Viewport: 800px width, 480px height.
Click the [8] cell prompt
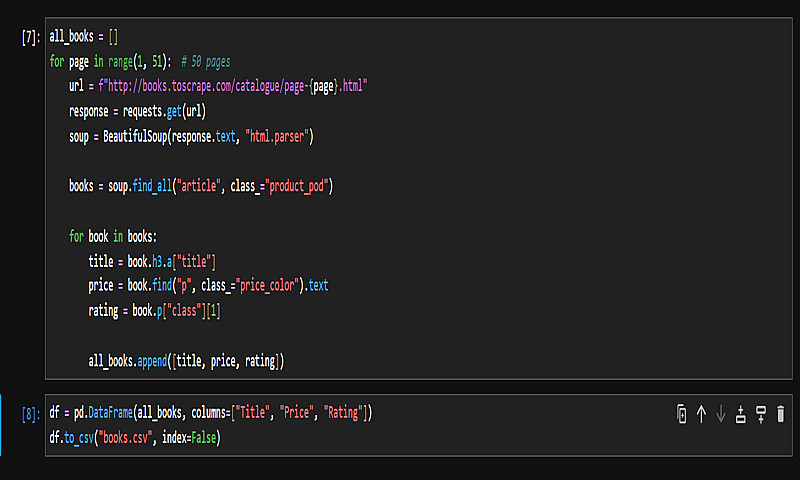tap(30, 413)
